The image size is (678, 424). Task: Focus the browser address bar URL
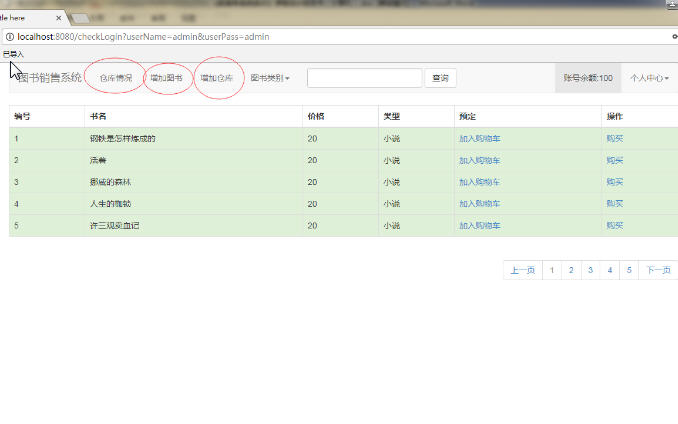[143, 37]
